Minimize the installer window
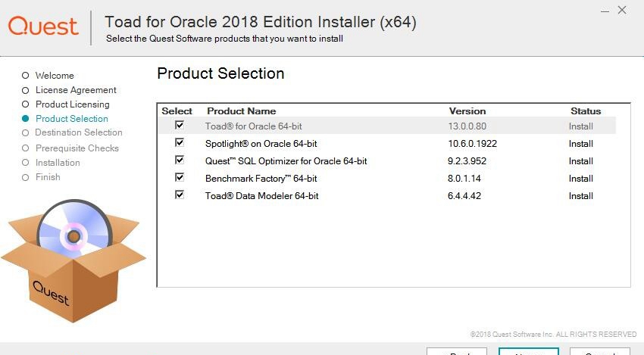 point(605,11)
